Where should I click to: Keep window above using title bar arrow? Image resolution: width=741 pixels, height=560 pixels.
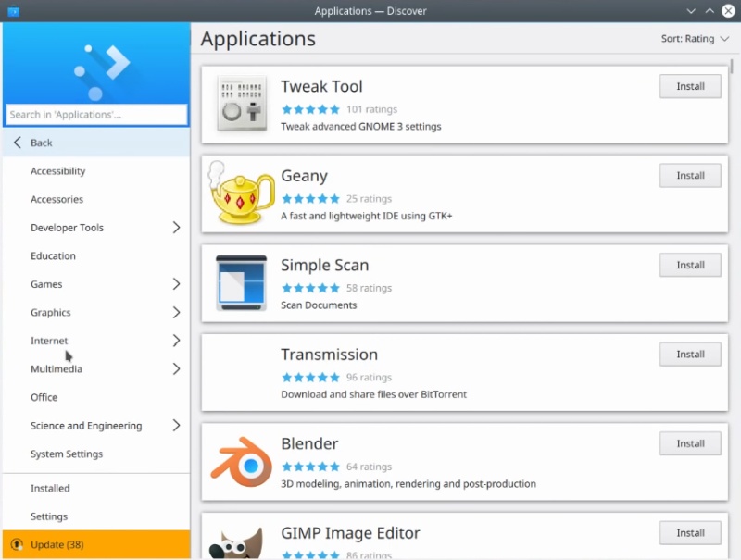710,11
